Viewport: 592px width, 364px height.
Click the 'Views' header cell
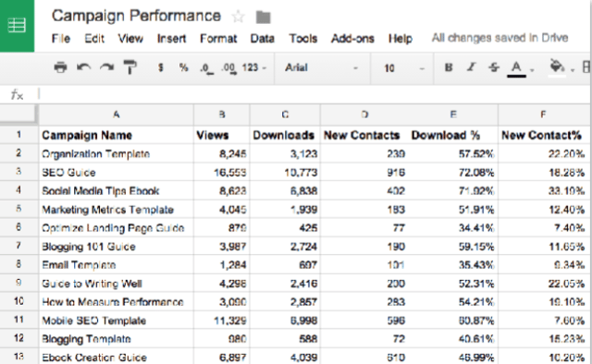222,135
